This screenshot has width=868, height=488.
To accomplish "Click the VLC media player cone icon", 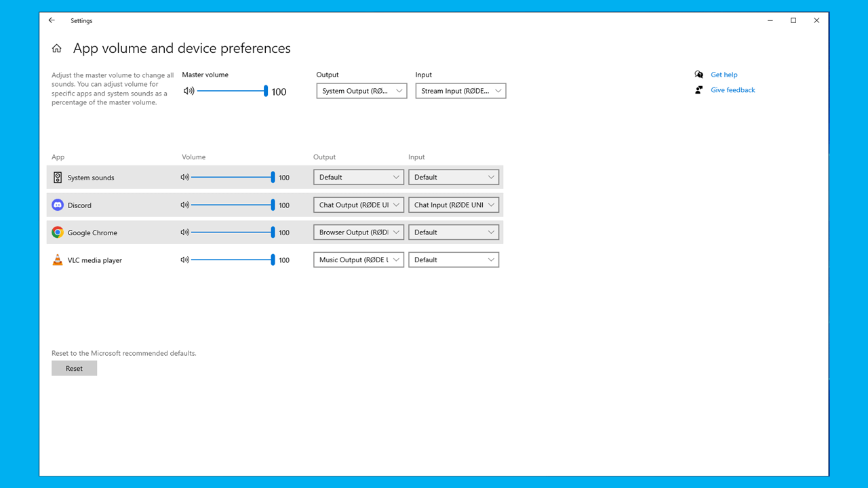I will click(x=58, y=260).
